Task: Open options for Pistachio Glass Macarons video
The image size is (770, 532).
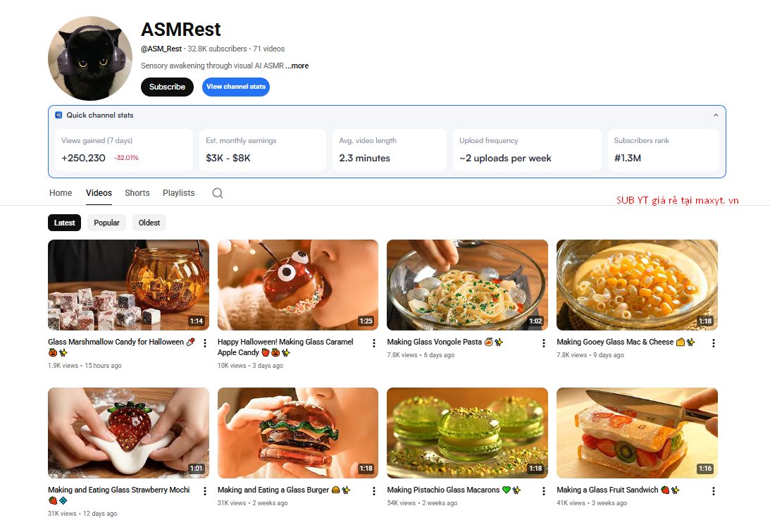Action: coord(544,490)
